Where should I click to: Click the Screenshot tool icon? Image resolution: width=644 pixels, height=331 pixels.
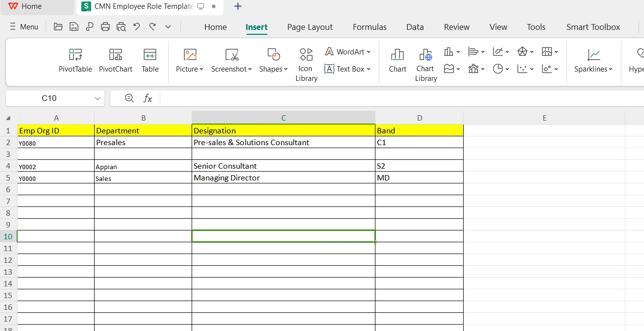click(x=231, y=54)
